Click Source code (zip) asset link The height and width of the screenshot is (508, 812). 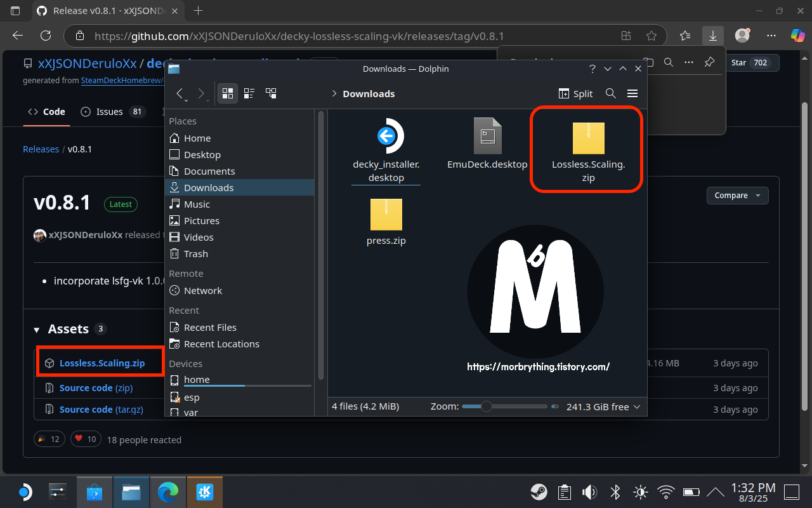click(x=96, y=387)
